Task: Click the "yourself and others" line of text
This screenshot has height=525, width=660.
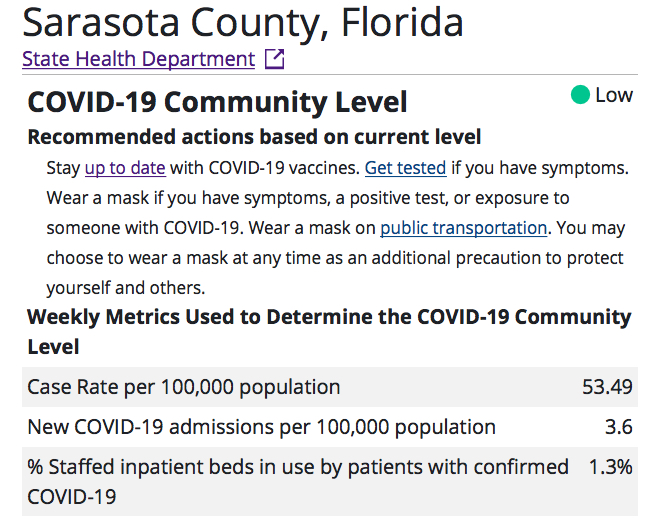Action: 125,288
